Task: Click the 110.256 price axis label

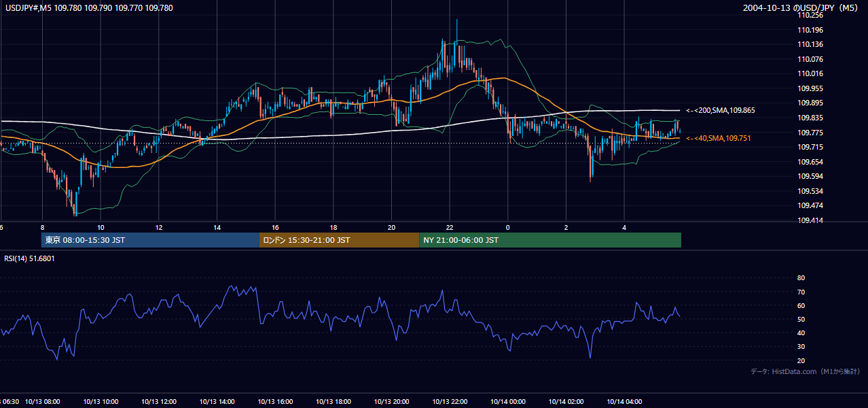Action: click(x=811, y=15)
